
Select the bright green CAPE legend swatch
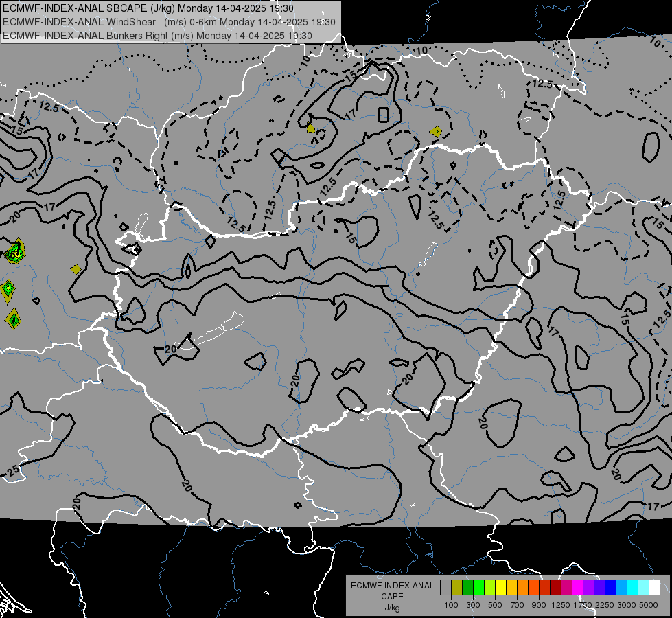pos(478,588)
